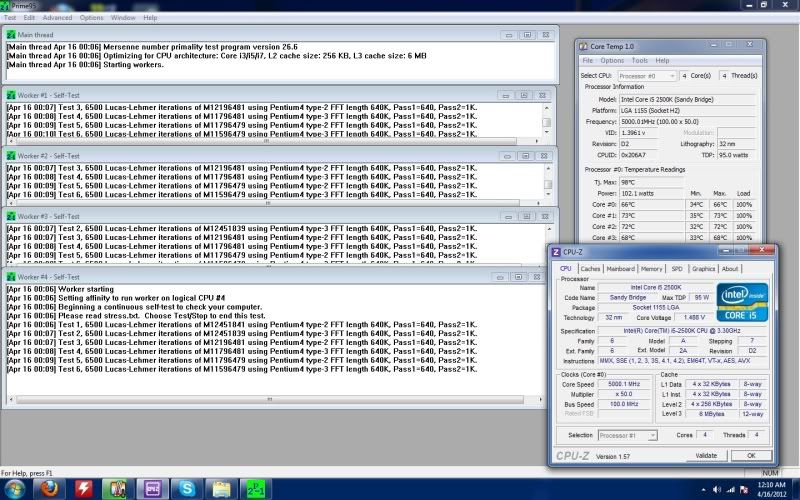Click the red lightning bolt taskbar icon
This screenshot has width=800, height=500.
pyautogui.click(x=84, y=489)
